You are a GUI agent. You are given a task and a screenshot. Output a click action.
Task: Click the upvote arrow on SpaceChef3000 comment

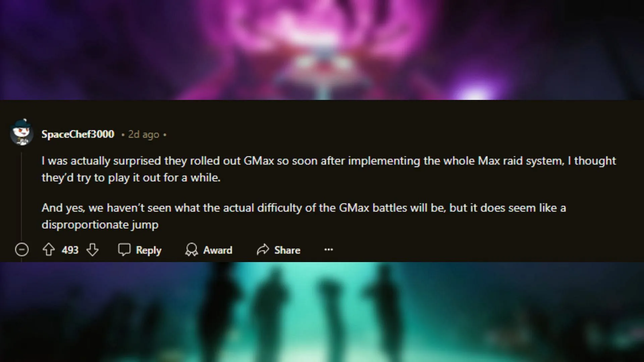[48, 250]
